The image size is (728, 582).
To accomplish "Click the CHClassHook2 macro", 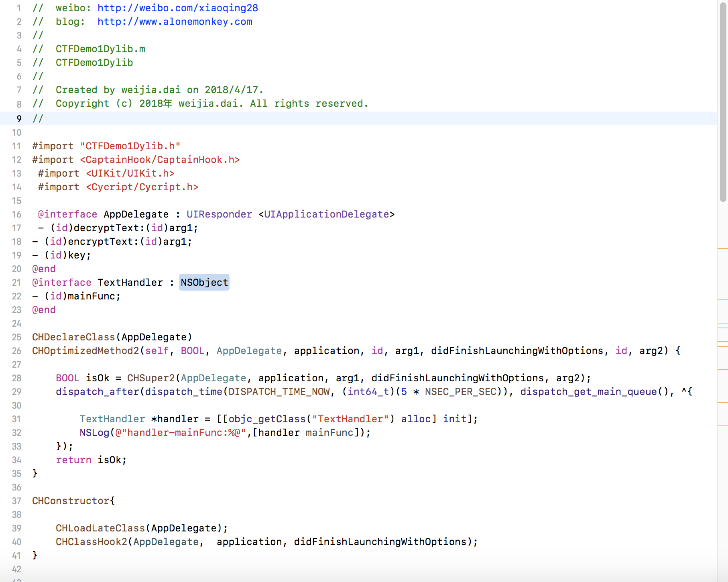I will click(x=91, y=542).
